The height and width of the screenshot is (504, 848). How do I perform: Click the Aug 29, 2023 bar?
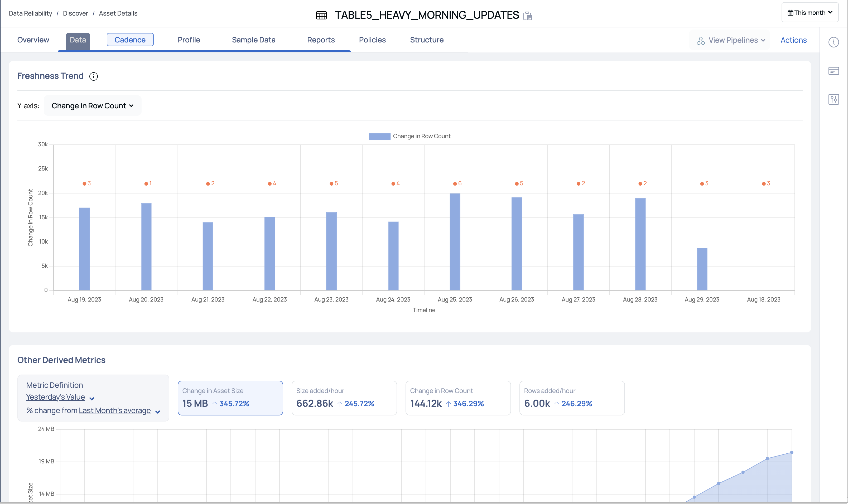[x=702, y=269]
